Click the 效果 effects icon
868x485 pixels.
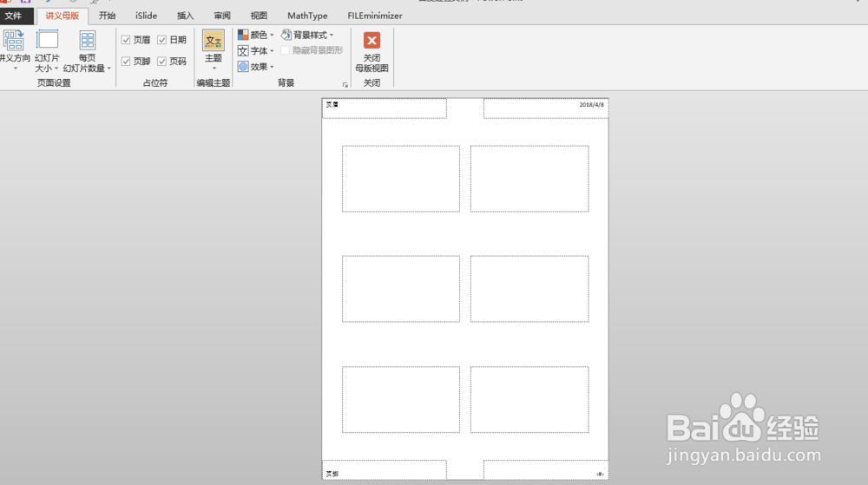coord(243,66)
